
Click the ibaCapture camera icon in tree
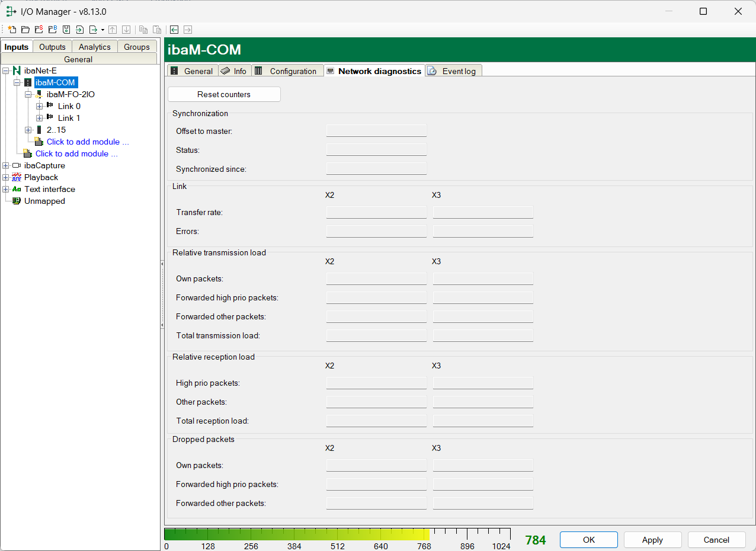point(17,165)
